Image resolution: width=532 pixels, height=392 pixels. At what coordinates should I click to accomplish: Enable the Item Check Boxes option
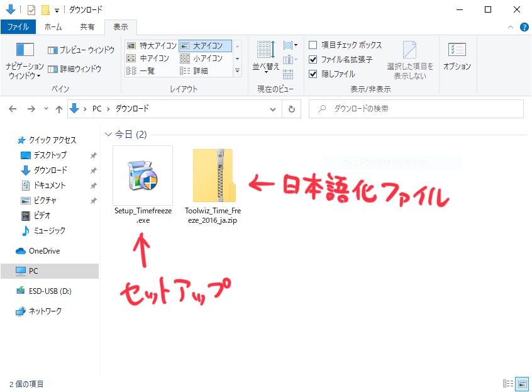pyautogui.click(x=313, y=45)
